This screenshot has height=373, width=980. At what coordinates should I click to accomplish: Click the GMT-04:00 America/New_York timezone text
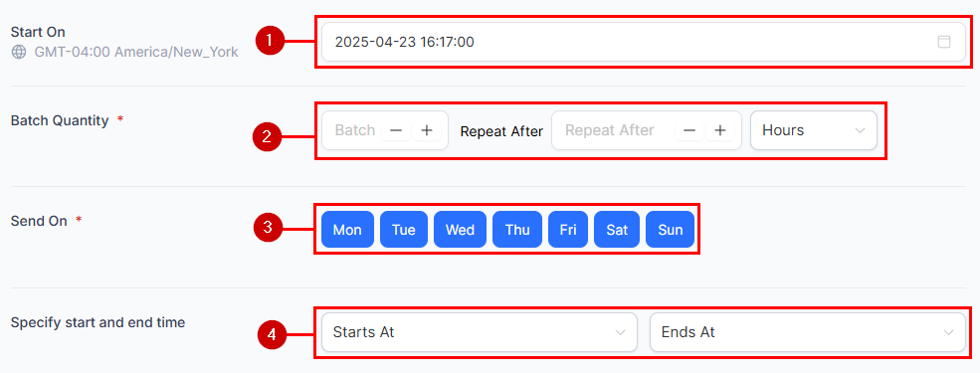(136, 52)
